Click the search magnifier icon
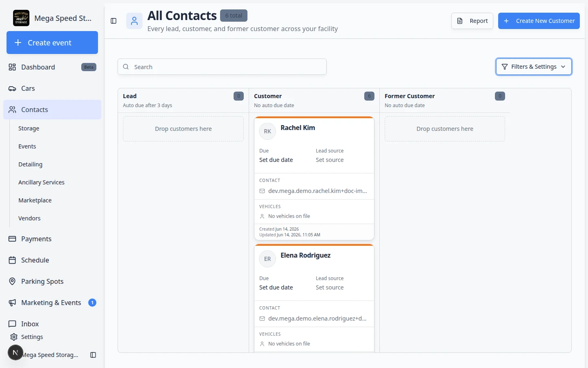 pyautogui.click(x=126, y=67)
